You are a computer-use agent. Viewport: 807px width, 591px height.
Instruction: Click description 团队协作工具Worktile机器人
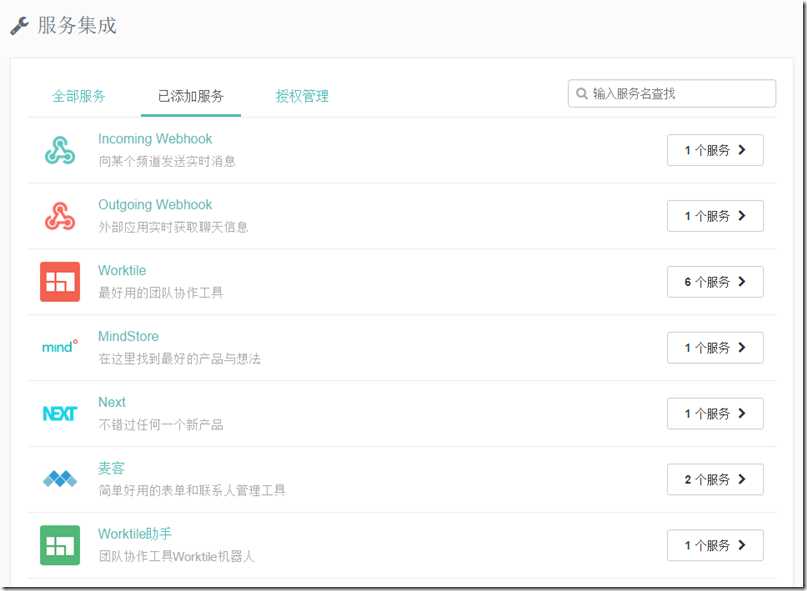[177, 557]
